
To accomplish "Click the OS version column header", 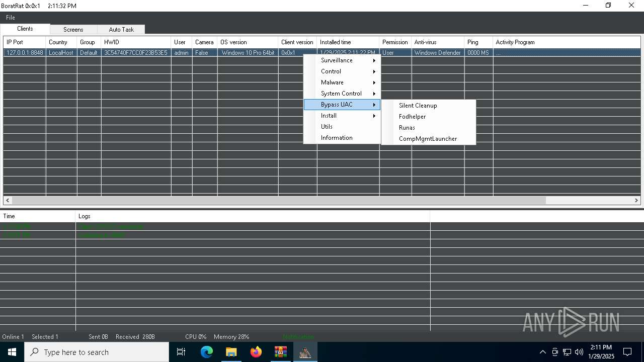I will point(248,42).
